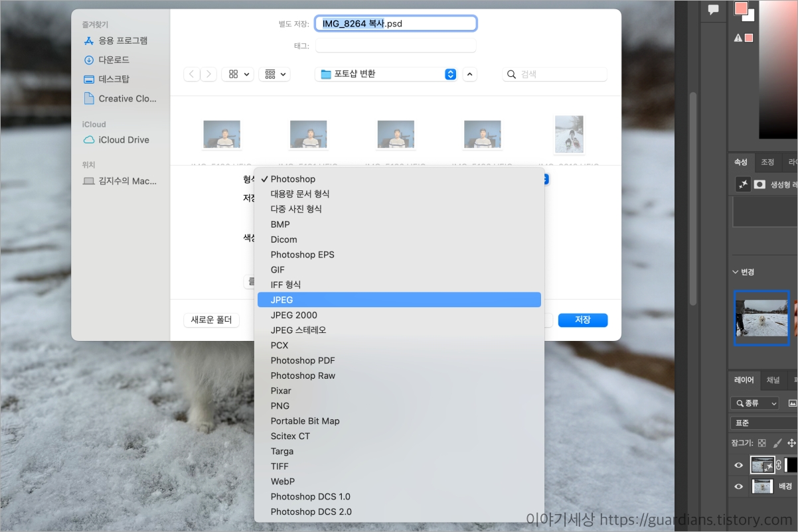Choose BMP from format menu
Screen dimensions: 798x532
[399, 224]
